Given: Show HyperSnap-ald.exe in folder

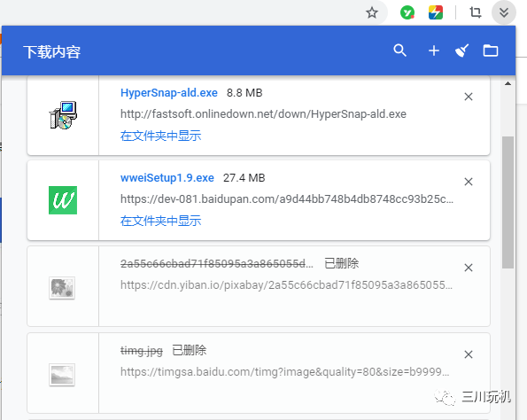Looking at the screenshot, I should [x=160, y=136].
